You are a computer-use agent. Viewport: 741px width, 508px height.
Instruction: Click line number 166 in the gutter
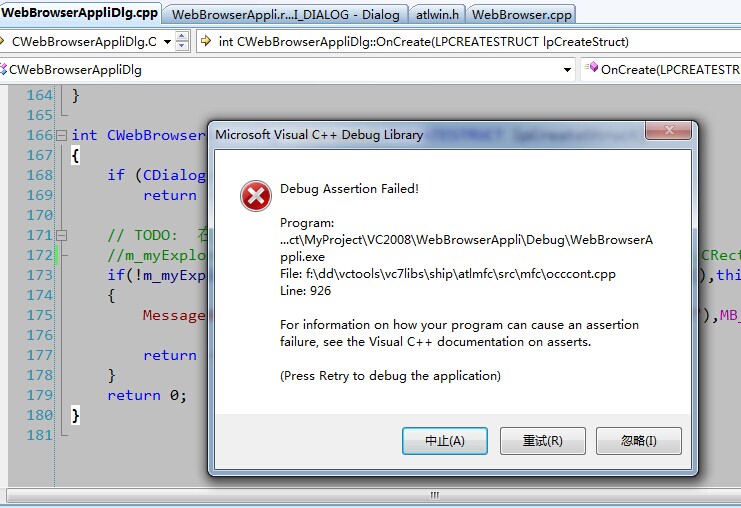tap(40, 135)
